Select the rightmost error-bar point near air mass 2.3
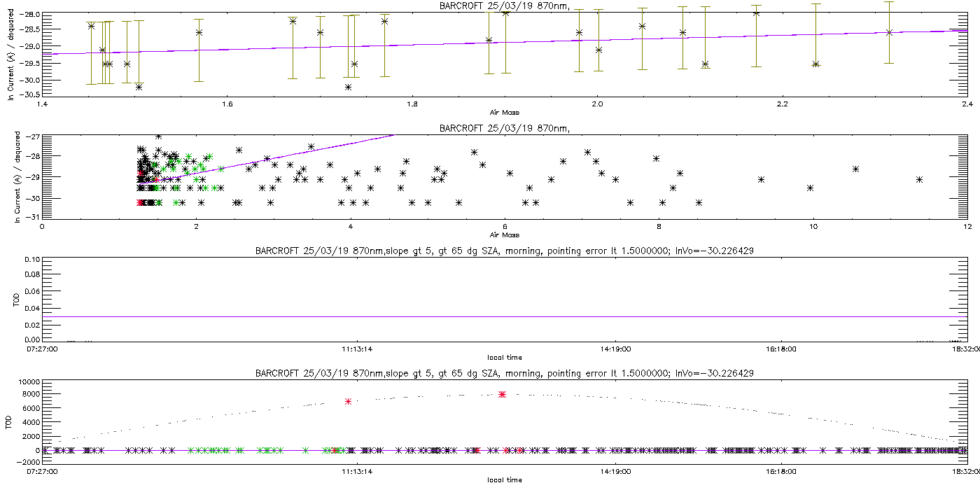Viewport: 980px width, 490px height. (889, 32)
